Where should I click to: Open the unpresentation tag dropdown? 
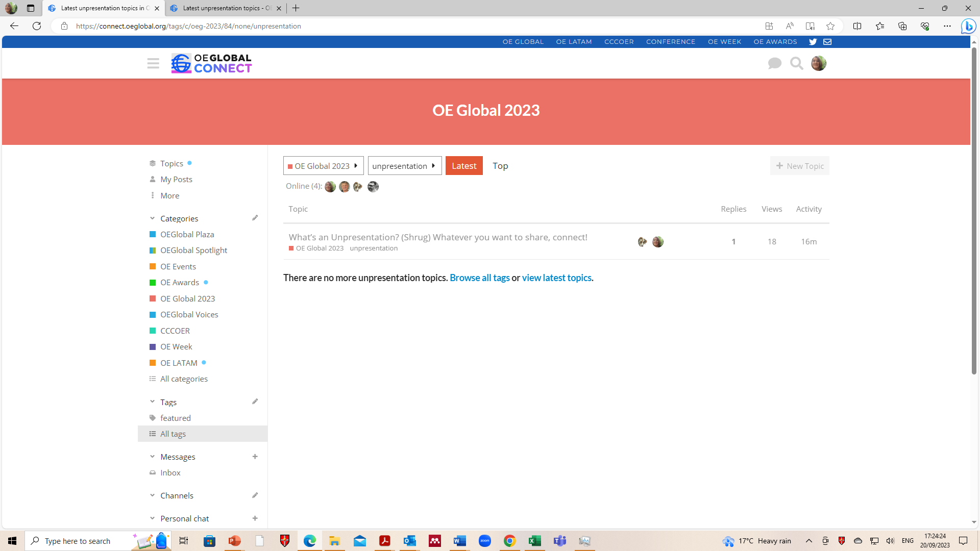coord(405,166)
